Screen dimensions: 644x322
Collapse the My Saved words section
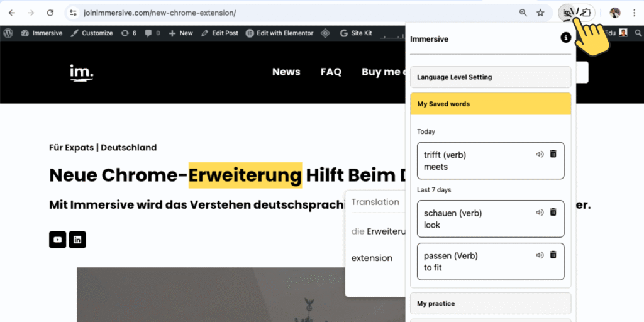[x=490, y=104]
